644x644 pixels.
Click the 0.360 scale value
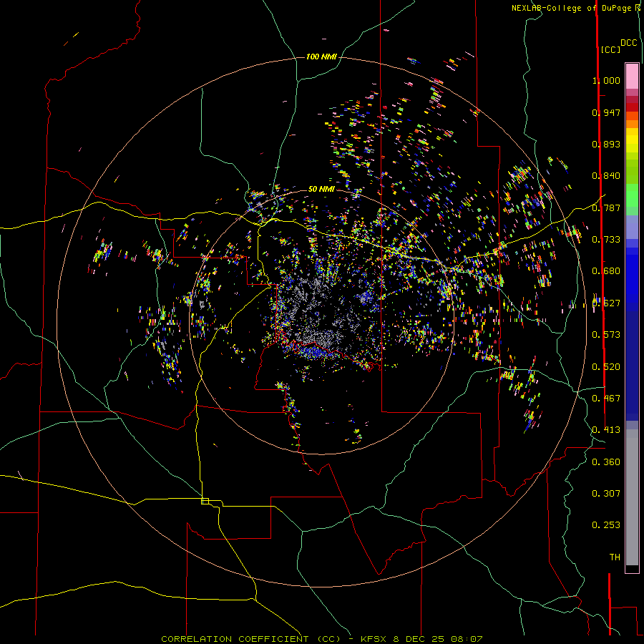pyautogui.click(x=606, y=462)
